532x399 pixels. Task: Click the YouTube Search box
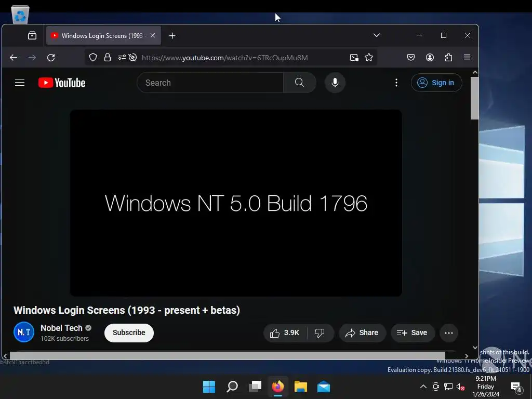(x=210, y=83)
